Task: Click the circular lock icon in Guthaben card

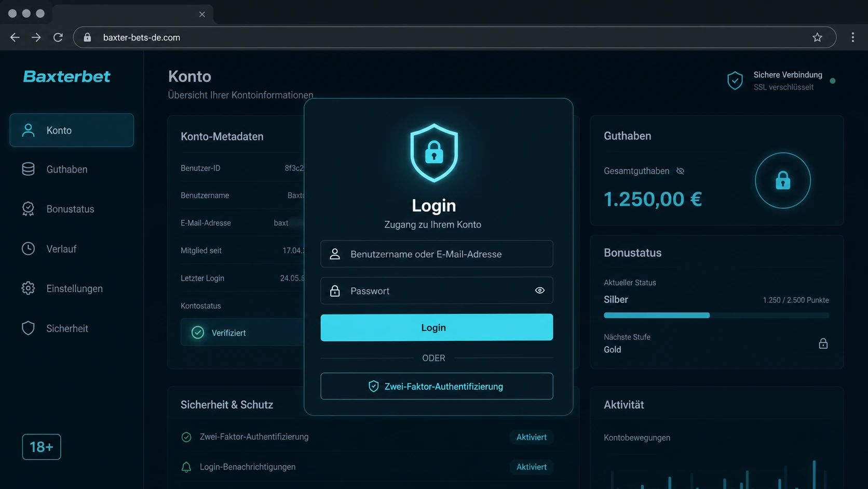Action: [x=783, y=180]
